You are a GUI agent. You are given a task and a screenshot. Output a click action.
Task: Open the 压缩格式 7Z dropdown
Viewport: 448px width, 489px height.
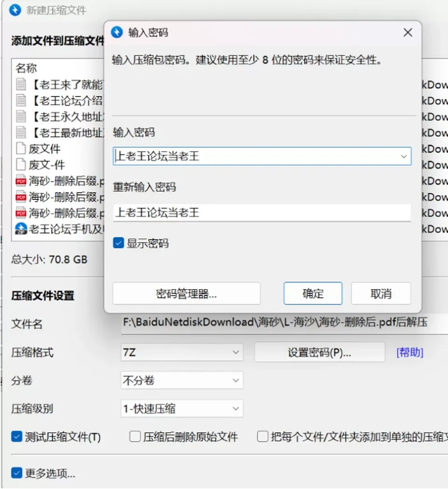182,352
